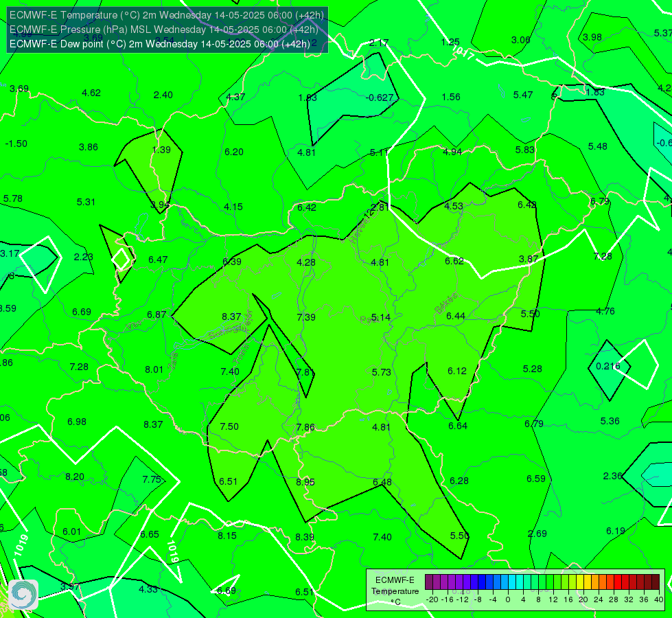Click the grid value 6.12
The width and height of the screenshot is (672, 618).
point(457,371)
